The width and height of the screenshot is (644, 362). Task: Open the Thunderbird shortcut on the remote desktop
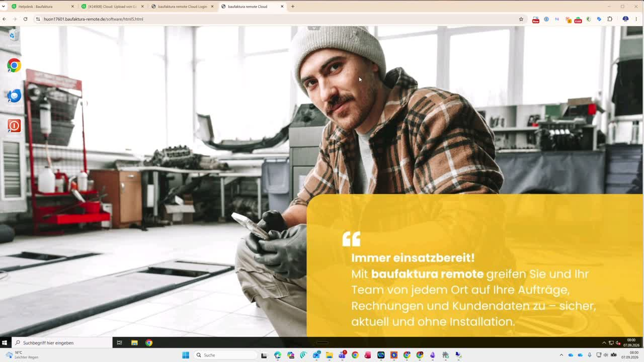tap(14, 96)
